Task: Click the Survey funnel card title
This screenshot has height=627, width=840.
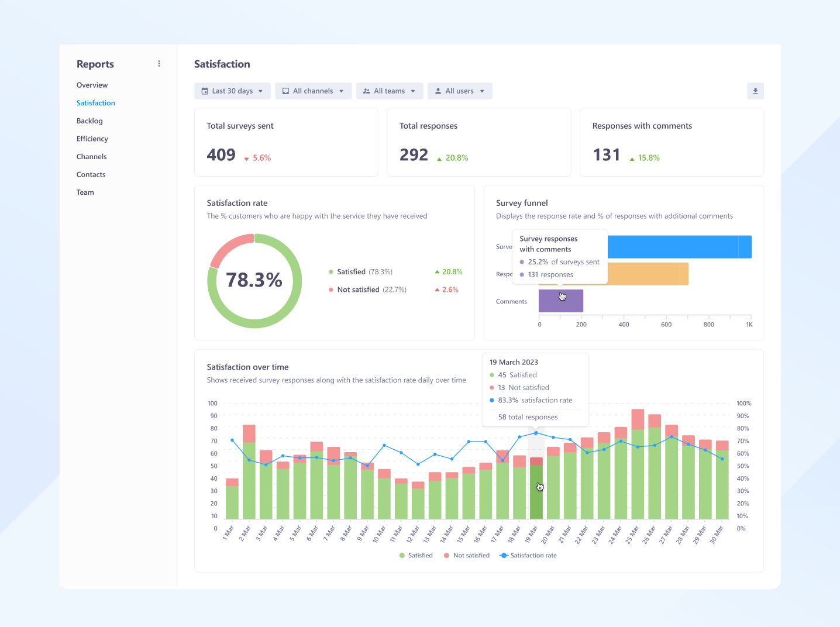Action: [522, 203]
